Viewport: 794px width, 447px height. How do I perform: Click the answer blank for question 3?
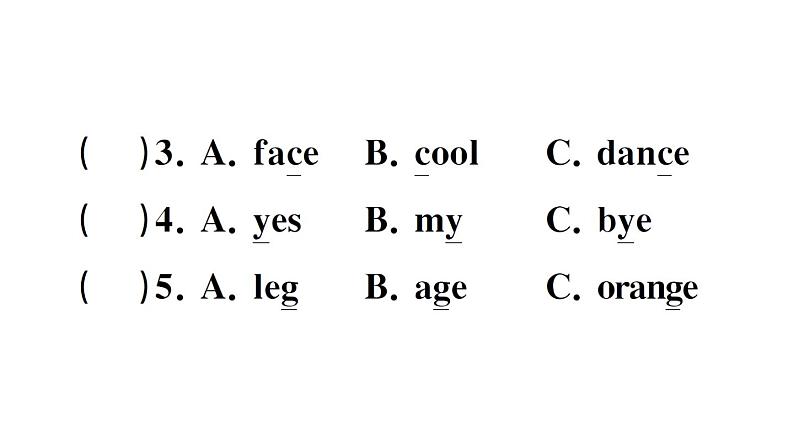(x=114, y=153)
